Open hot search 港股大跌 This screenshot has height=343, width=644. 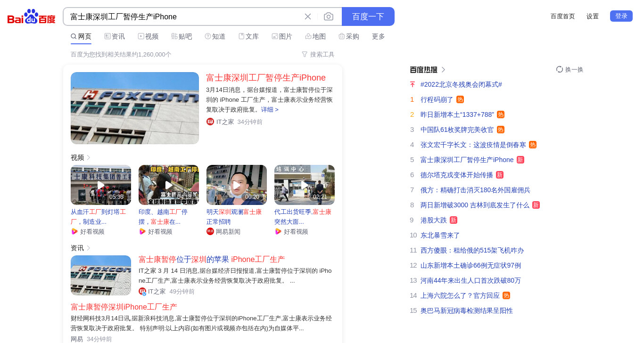[434, 220]
